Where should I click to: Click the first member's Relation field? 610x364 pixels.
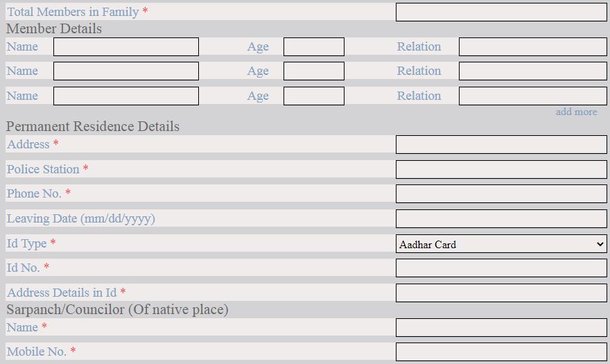point(532,46)
